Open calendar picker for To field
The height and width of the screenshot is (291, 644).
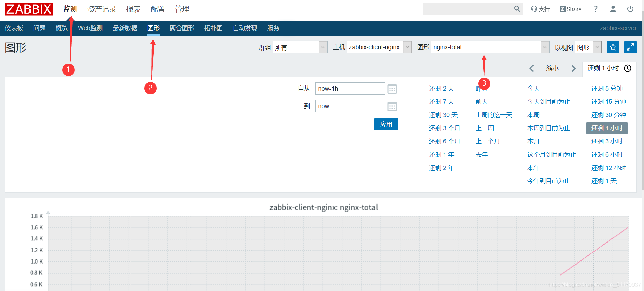point(392,106)
